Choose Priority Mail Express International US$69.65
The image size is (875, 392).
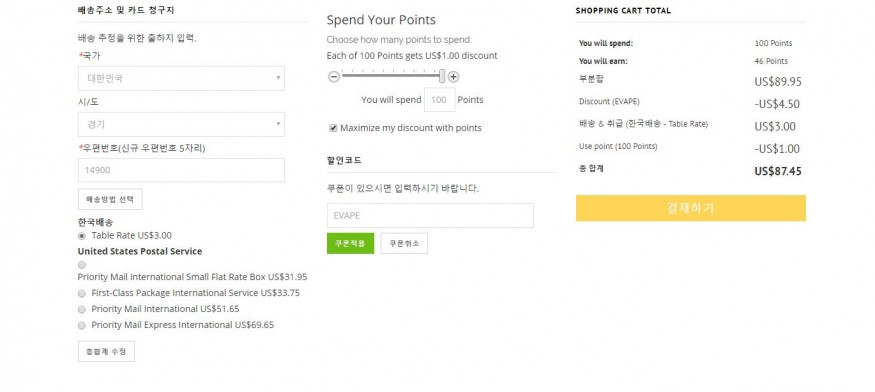(x=82, y=325)
